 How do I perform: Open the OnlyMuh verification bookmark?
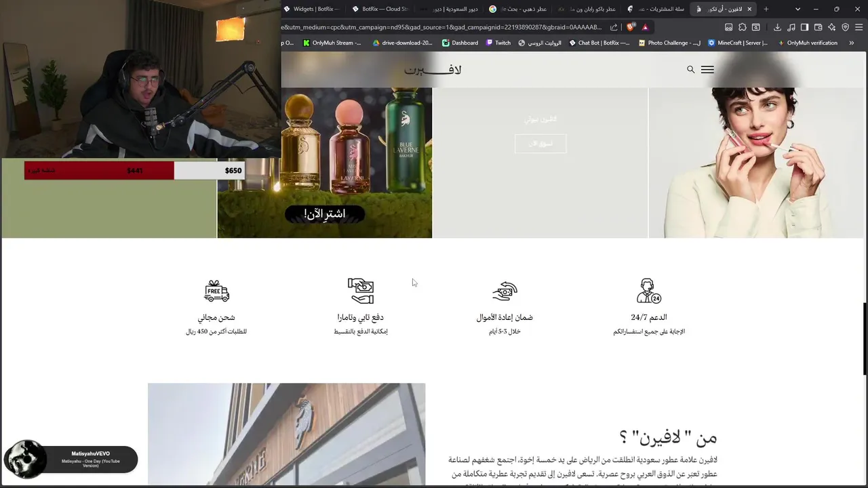tap(808, 43)
